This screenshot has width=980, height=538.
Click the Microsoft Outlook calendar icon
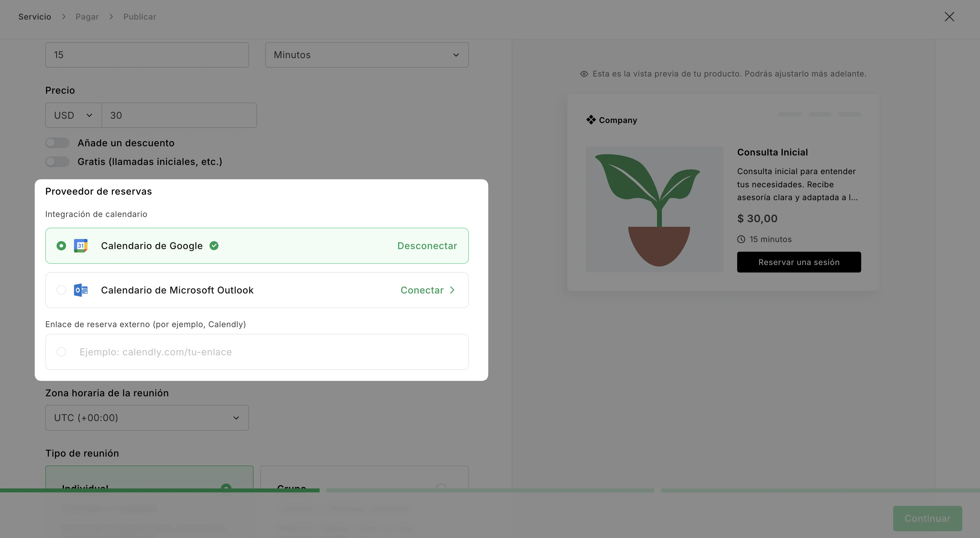coord(81,290)
